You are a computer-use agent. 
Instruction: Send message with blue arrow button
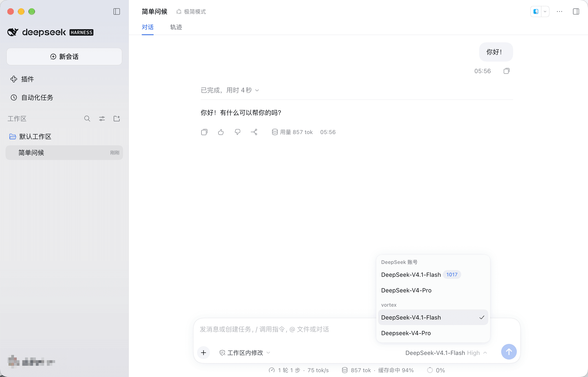click(509, 352)
